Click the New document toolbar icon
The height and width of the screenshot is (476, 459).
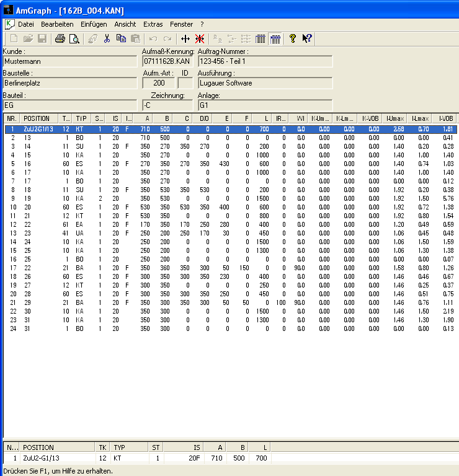click(x=14, y=38)
